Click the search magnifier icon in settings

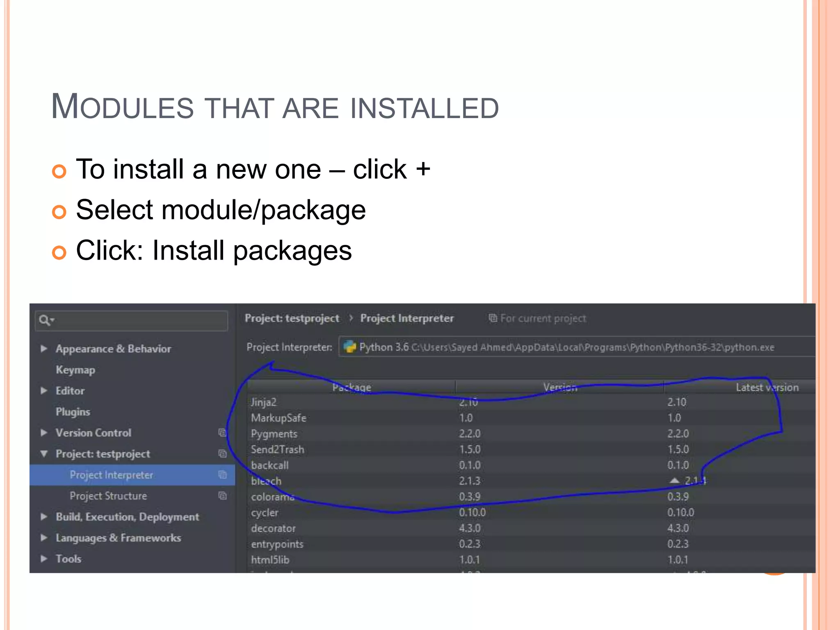44,320
